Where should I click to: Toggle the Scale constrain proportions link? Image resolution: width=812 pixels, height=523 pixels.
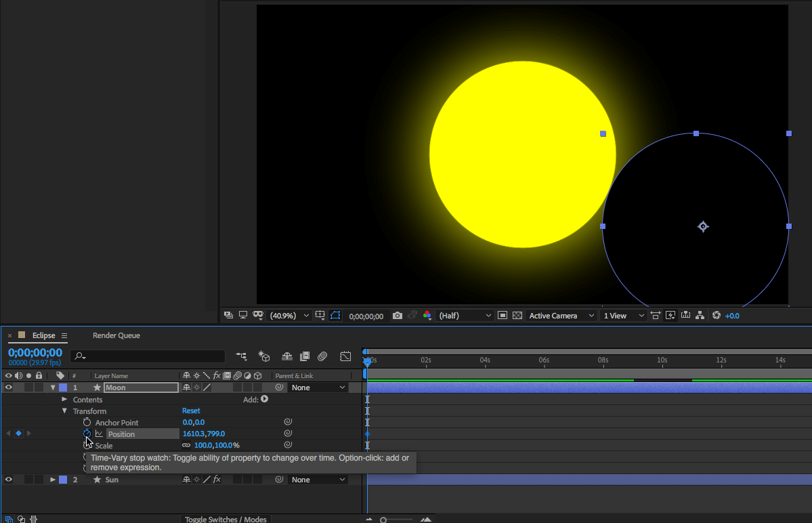coord(186,446)
